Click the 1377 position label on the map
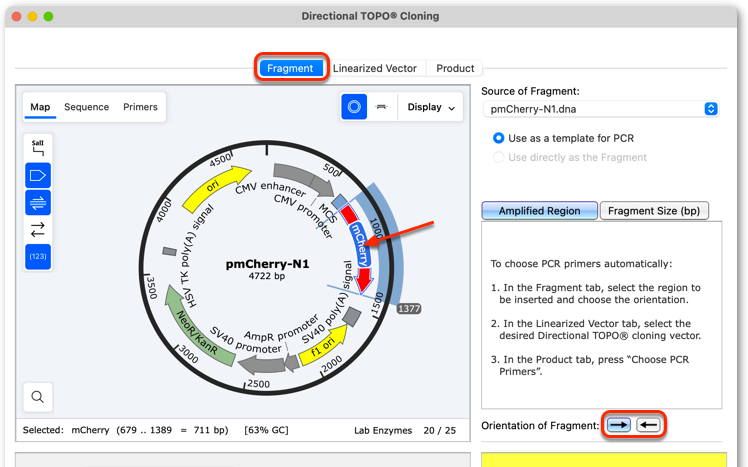 click(x=409, y=309)
